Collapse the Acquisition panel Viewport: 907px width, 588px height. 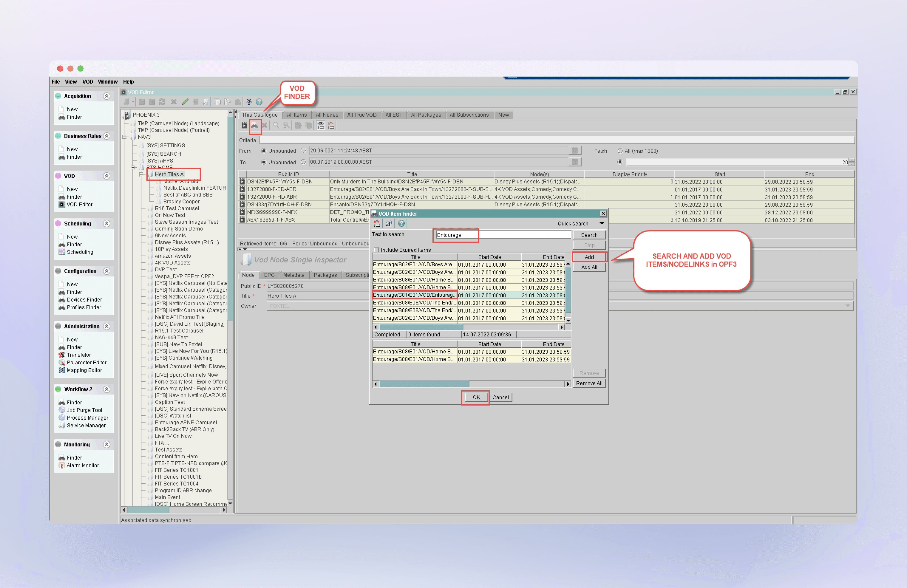pos(107,96)
